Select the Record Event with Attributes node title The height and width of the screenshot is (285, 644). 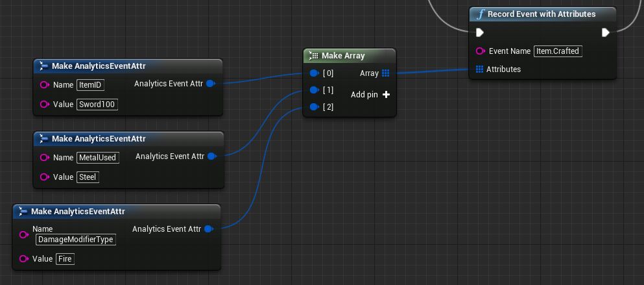point(542,14)
